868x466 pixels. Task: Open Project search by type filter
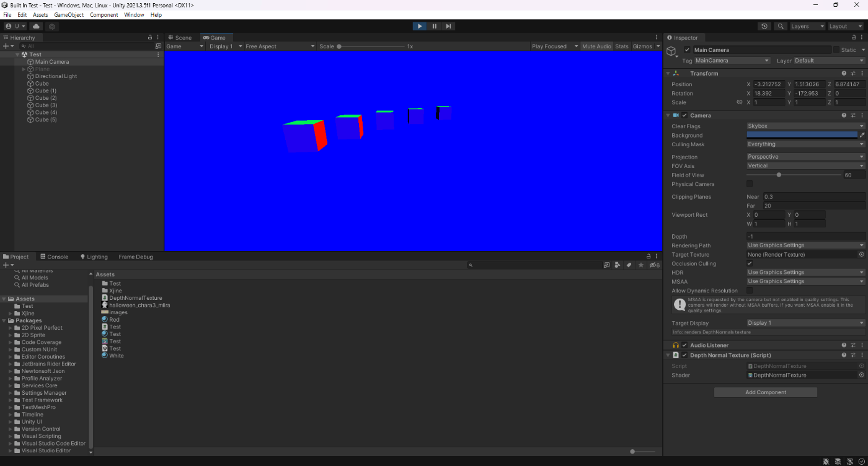[x=618, y=265]
